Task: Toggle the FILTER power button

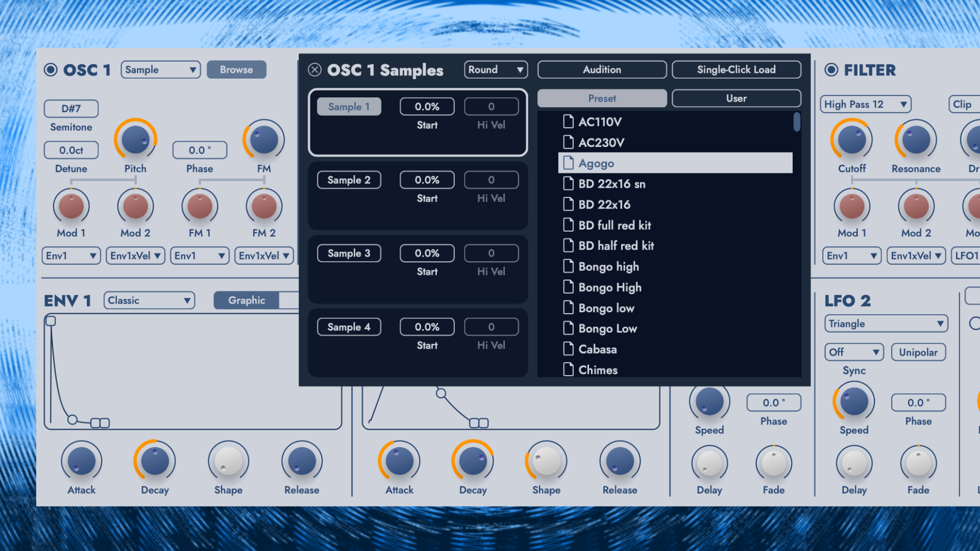Action: click(831, 70)
